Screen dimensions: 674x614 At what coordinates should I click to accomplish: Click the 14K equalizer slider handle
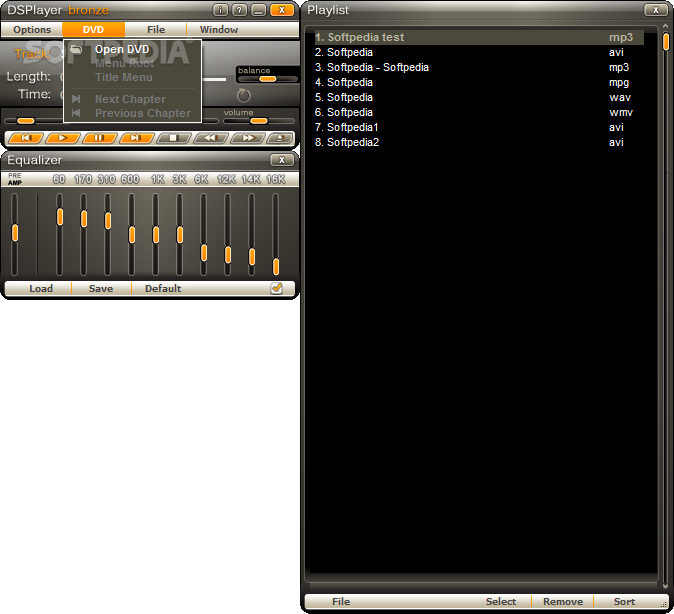pos(252,257)
